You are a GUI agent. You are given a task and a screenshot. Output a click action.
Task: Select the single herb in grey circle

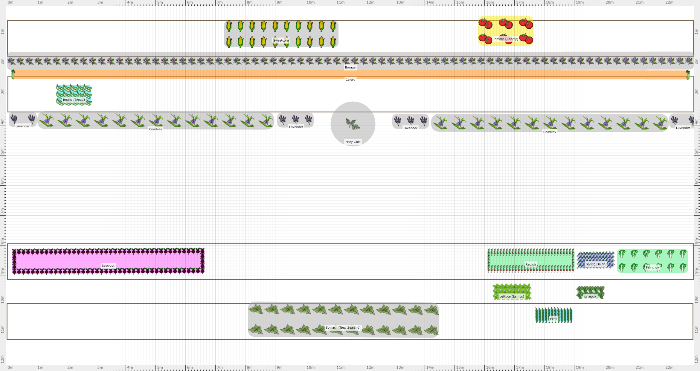click(353, 124)
